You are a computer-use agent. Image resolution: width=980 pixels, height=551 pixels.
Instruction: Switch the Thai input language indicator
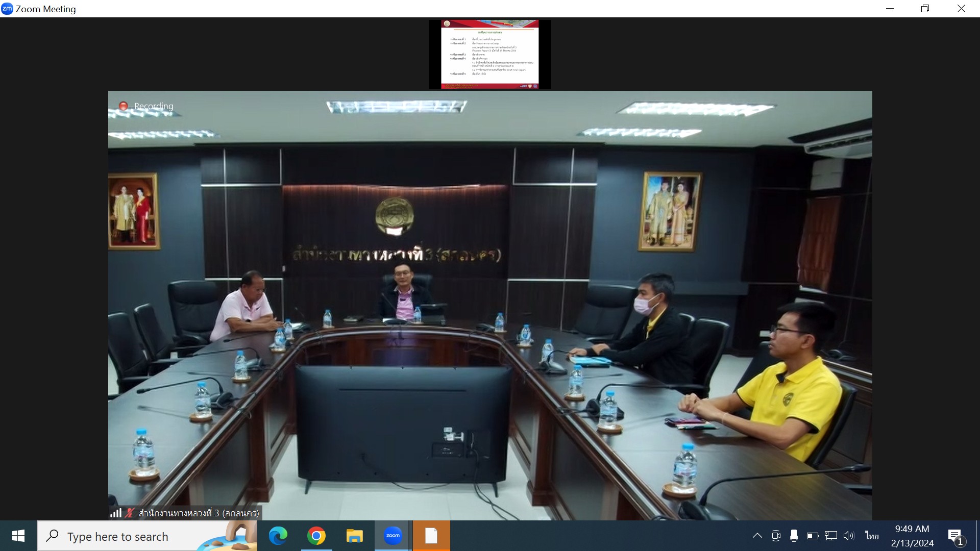pyautogui.click(x=872, y=536)
